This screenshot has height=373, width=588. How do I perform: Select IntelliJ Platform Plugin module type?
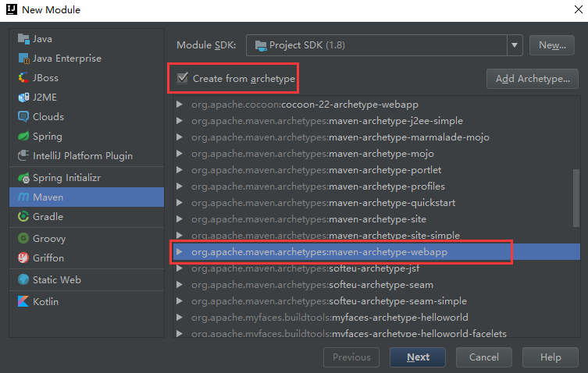tap(83, 155)
